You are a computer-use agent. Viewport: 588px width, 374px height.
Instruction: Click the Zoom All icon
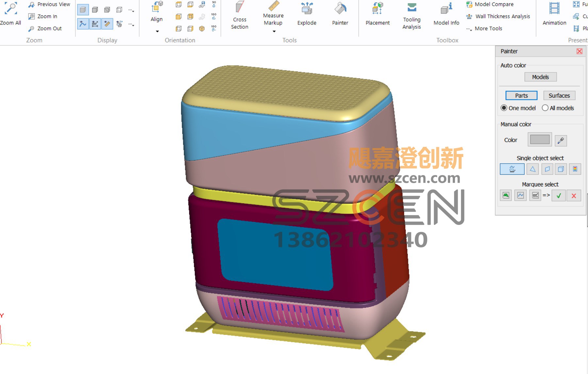click(x=10, y=9)
